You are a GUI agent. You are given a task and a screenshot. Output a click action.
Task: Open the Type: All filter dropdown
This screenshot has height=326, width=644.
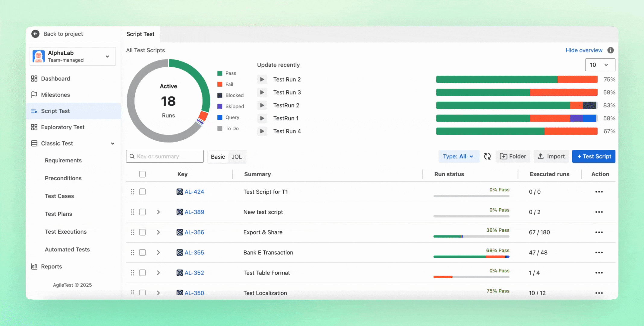pyautogui.click(x=458, y=156)
